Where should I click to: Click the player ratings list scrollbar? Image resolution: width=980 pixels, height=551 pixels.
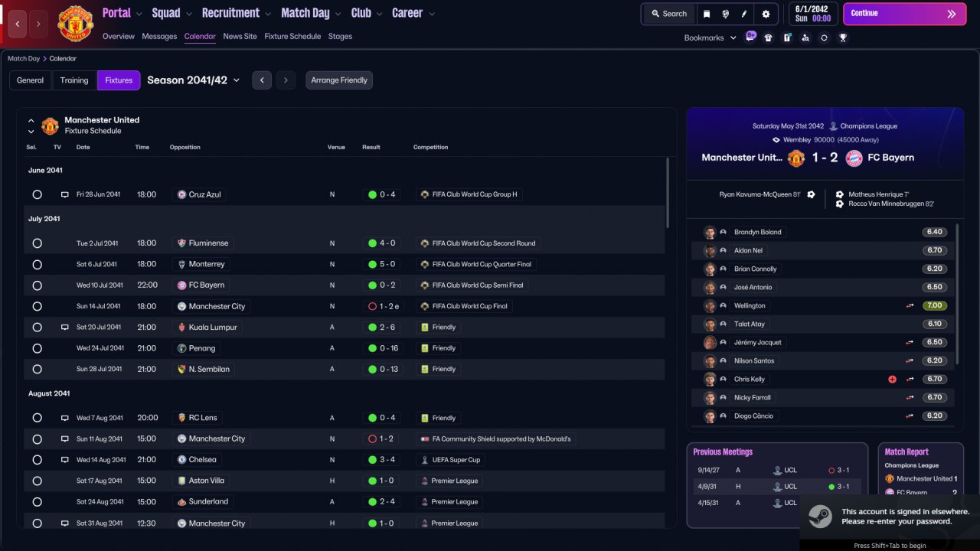[x=958, y=295]
